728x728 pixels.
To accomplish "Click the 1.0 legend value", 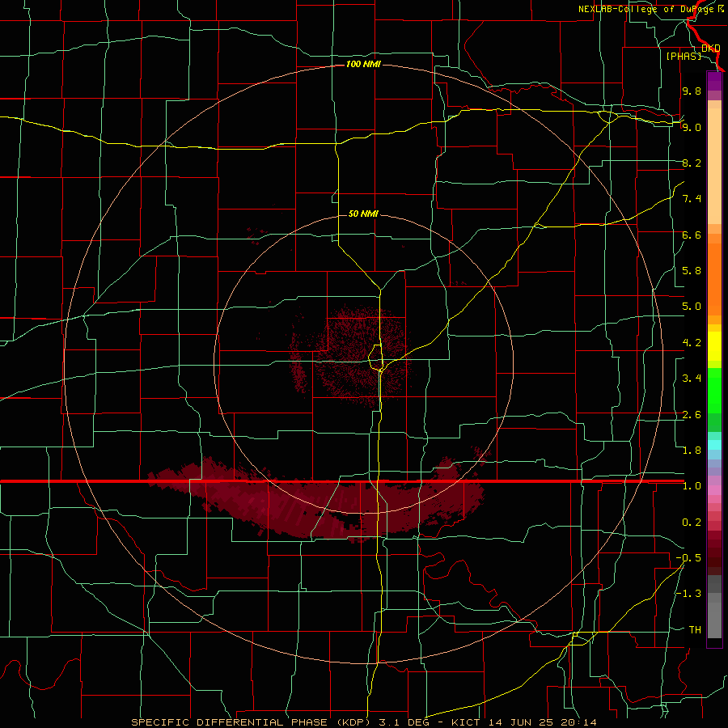I will tap(692, 486).
